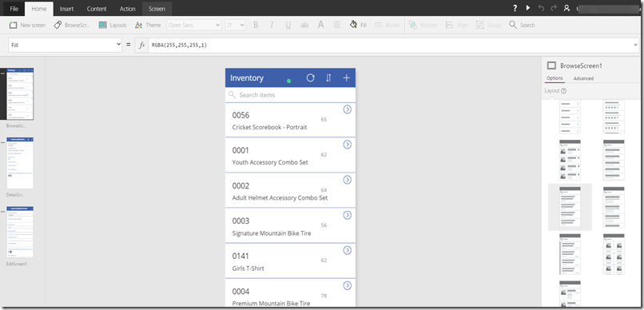
Task: Click item number 0056
Action: click(x=241, y=115)
